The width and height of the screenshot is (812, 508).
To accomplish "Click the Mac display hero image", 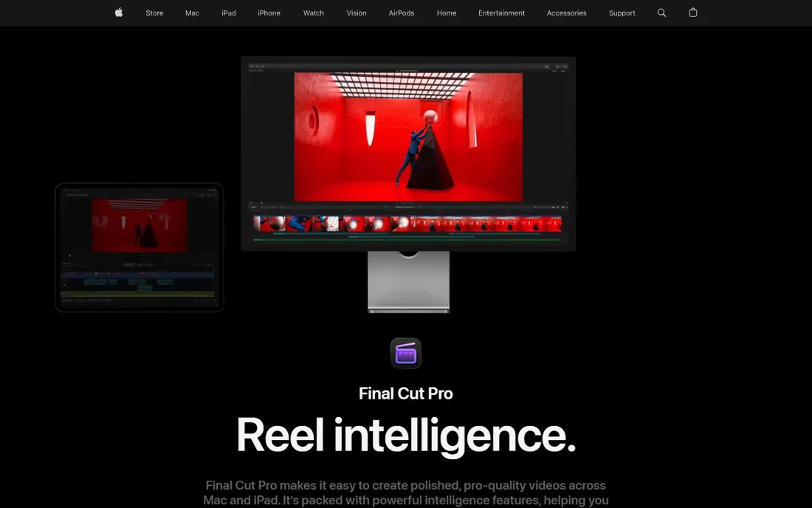I will click(408, 185).
